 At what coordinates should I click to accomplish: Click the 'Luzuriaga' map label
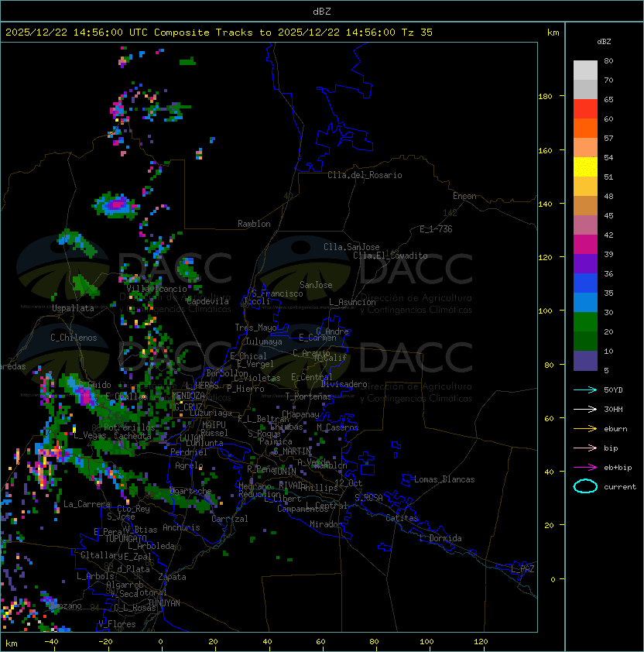(x=211, y=414)
